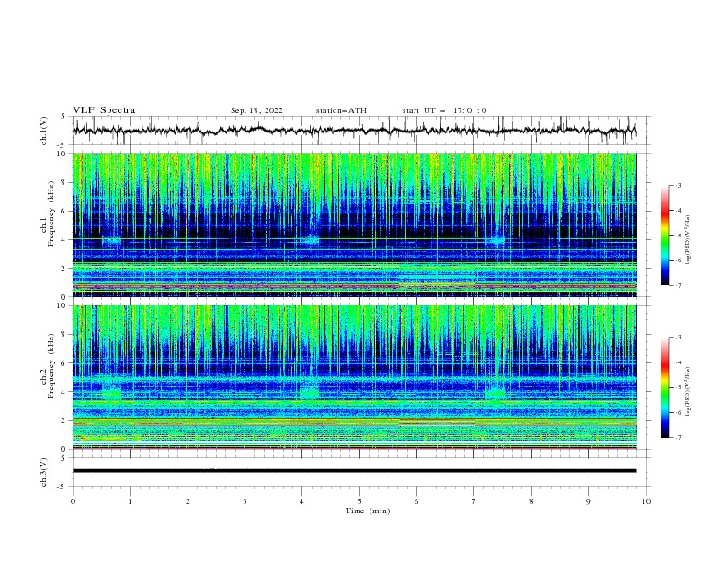Click the ch.3 flat black trace

pyautogui.click(x=354, y=471)
